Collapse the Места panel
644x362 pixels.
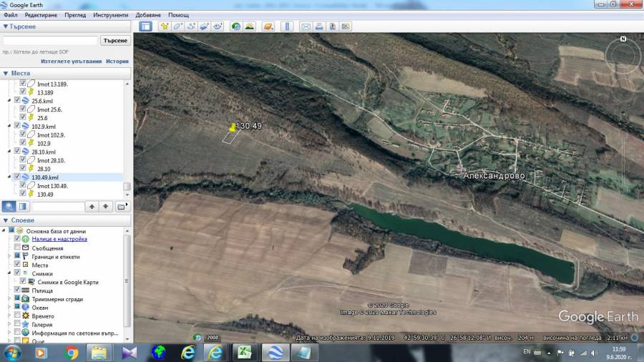[6, 73]
